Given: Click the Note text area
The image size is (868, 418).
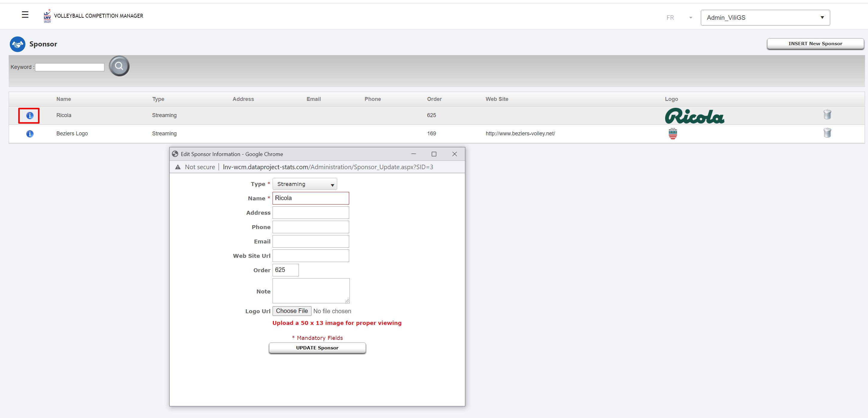Looking at the screenshot, I should click(x=311, y=291).
